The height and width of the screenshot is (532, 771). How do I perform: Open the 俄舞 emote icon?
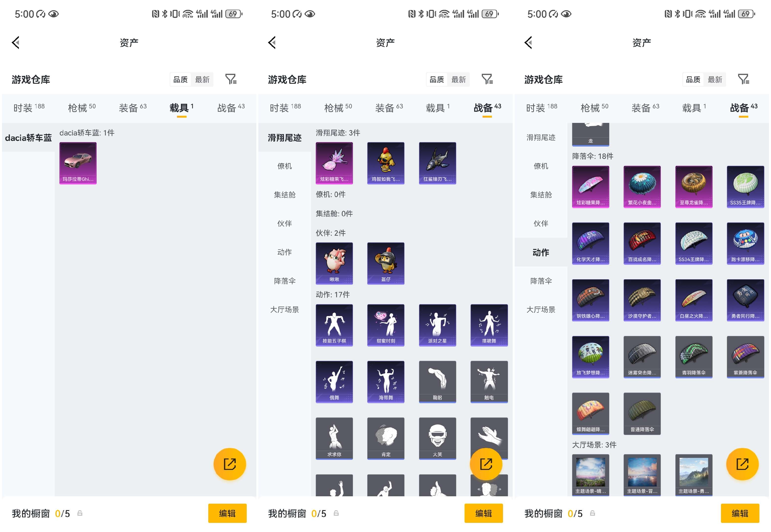[334, 382]
